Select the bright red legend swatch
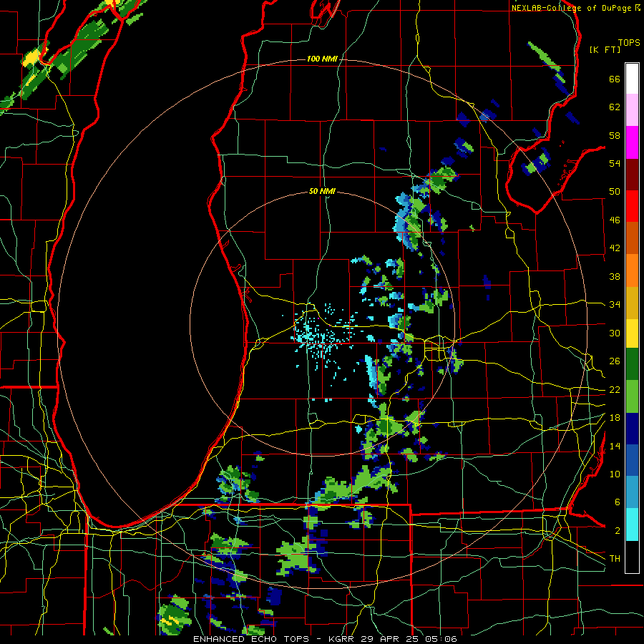Viewport: 644px width, 644px height. coord(632,206)
